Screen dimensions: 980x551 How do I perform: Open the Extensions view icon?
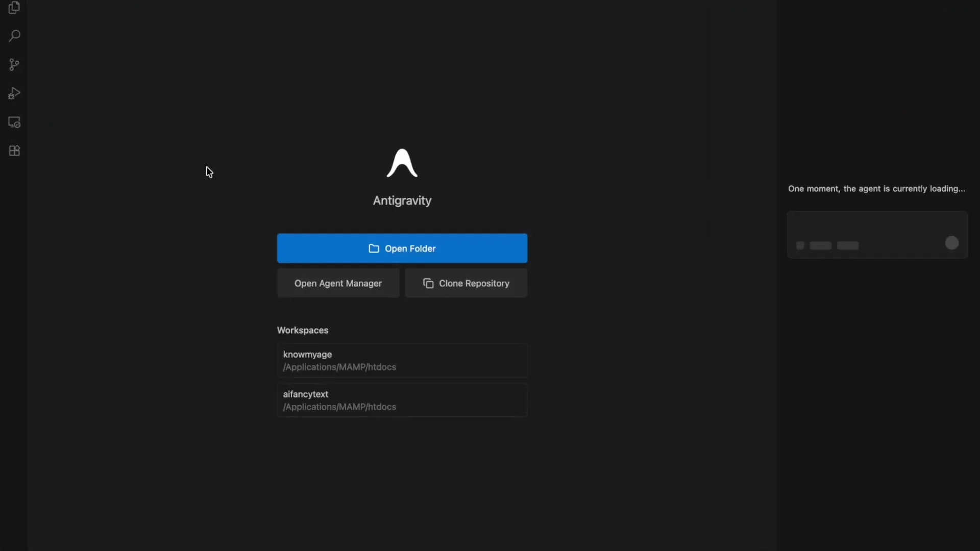[x=14, y=151]
